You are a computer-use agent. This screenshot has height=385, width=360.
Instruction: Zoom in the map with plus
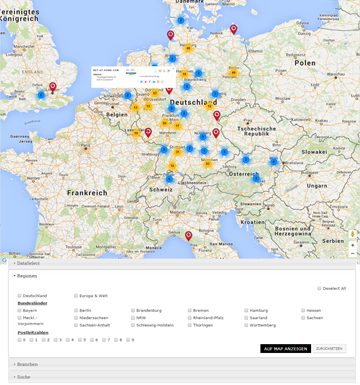pyautogui.click(x=353, y=245)
